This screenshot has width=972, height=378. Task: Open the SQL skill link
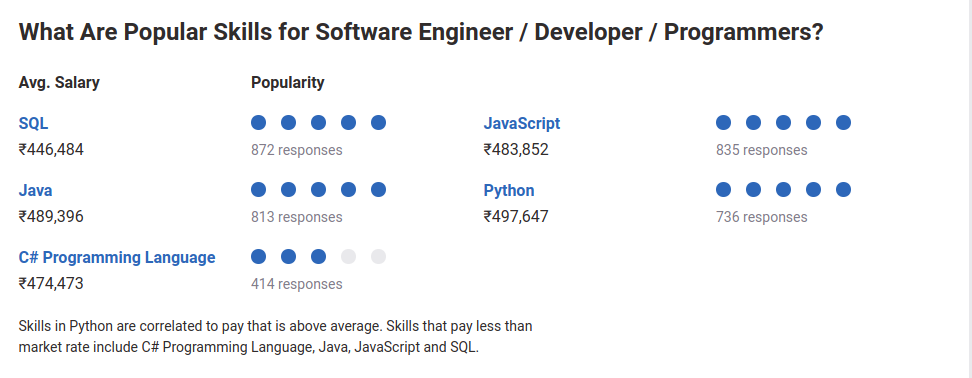pyautogui.click(x=33, y=123)
